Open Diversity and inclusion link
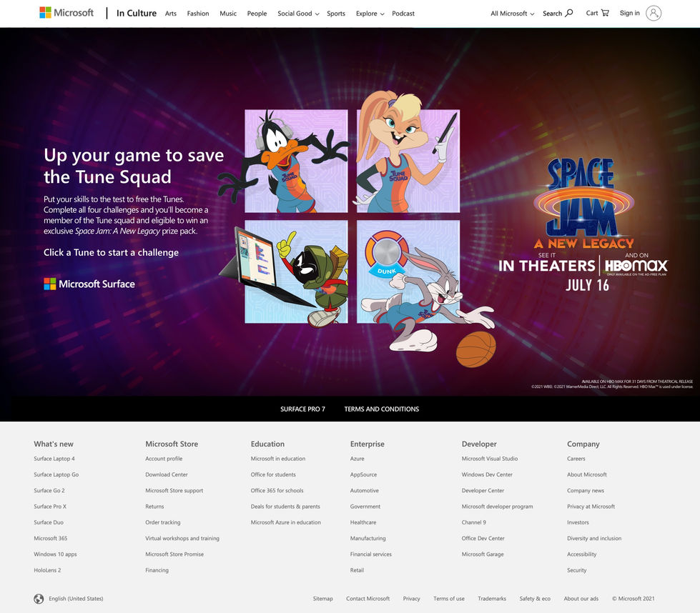This screenshot has height=613, width=700. 594,539
